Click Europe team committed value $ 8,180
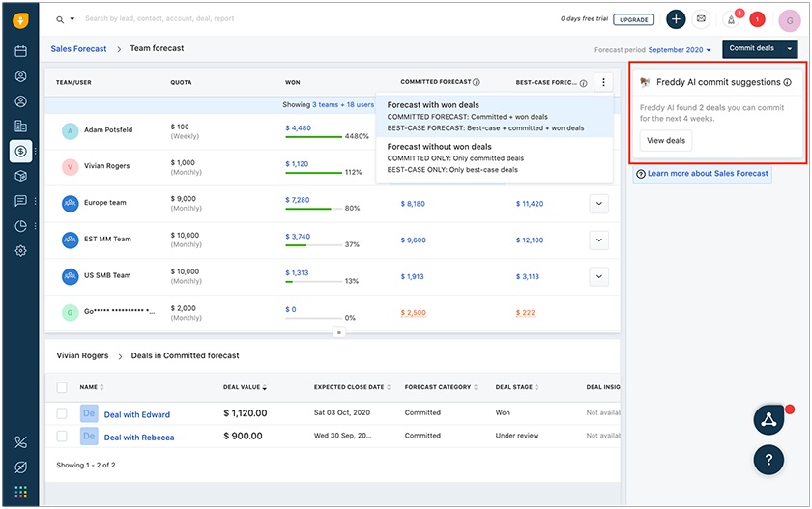812x509 pixels. [413, 204]
